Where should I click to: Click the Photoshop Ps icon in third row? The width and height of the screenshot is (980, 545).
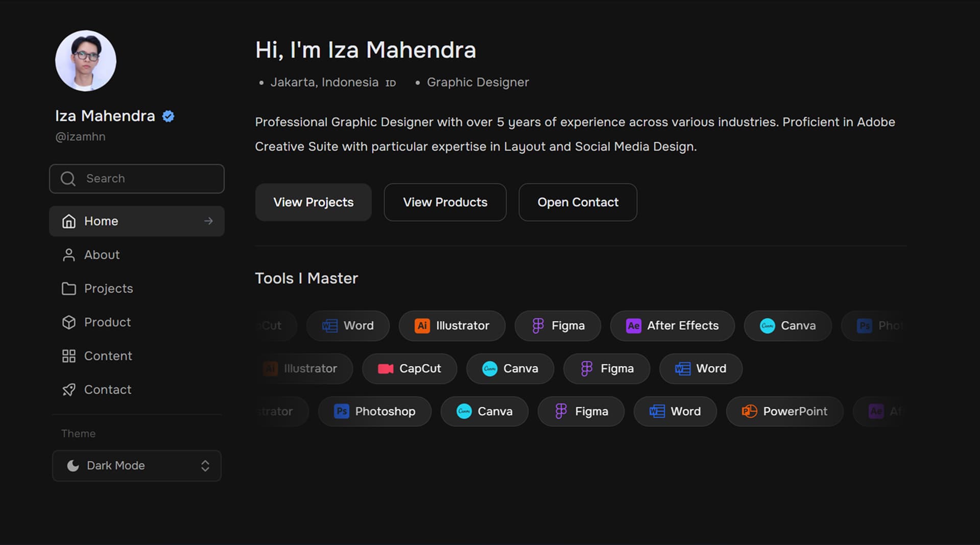click(x=342, y=412)
